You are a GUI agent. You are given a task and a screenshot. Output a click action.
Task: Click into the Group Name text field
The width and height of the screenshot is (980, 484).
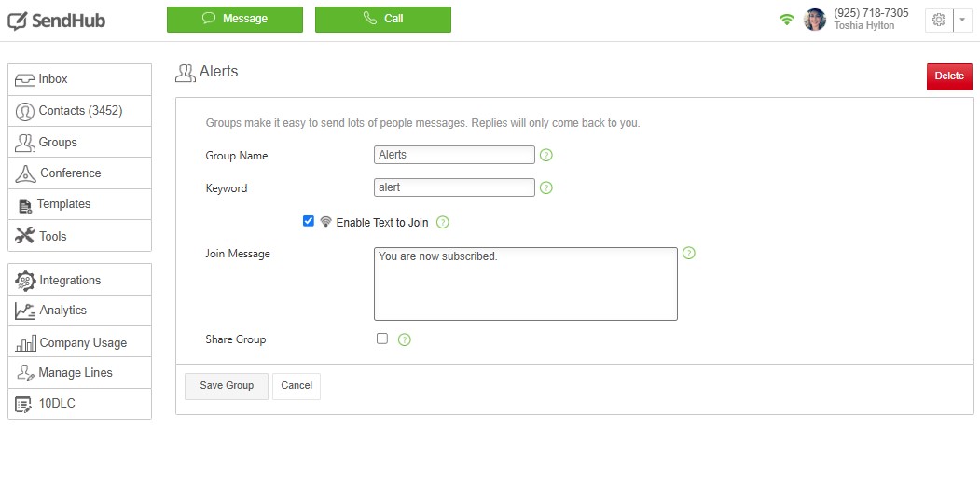(454, 155)
